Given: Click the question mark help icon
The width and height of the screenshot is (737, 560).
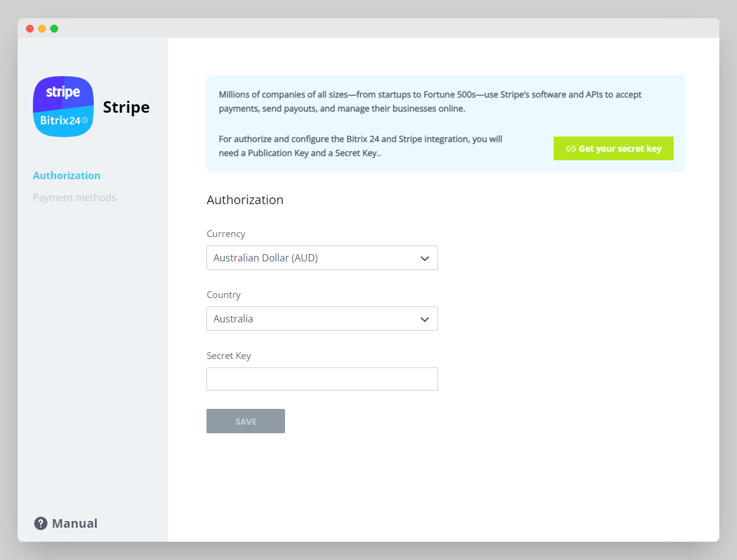Looking at the screenshot, I should tap(41, 523).
